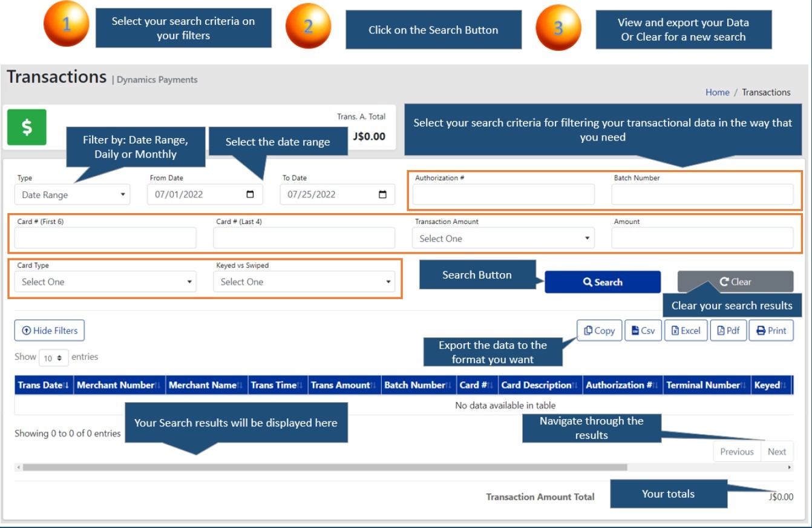812x528 pixels.
Task: Copy the table data using the Copy icon
Action: click(x=599, y=330)
